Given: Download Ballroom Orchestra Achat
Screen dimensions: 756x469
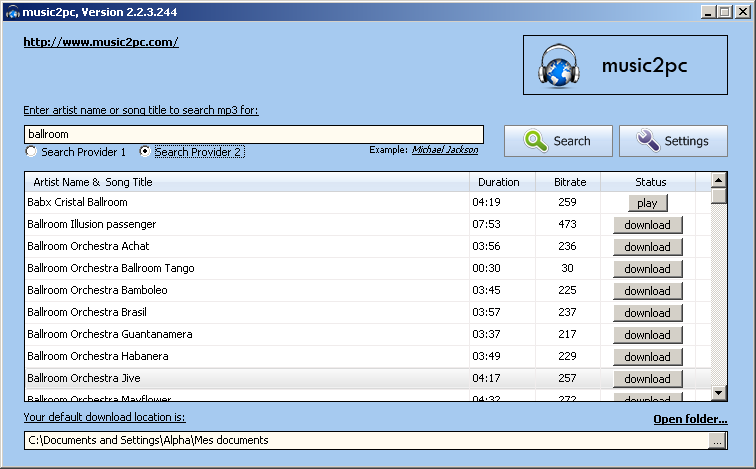Looking at the screenshot, I should click(648, 247).
